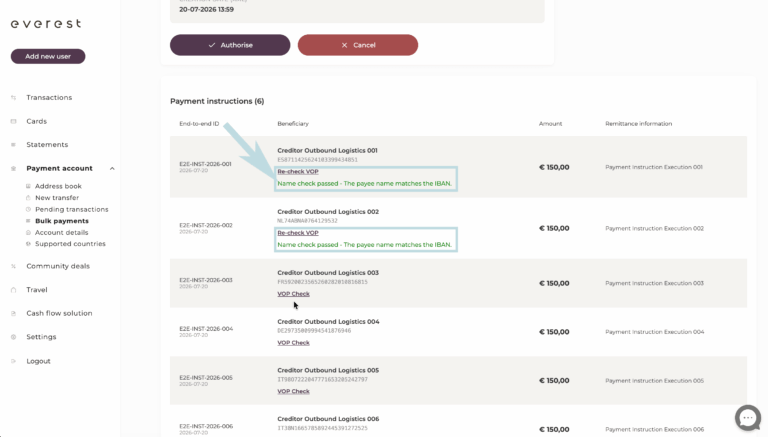This screenshot has height=437, width=768.
Task: Click the Transactions sidebar icon
Action: pos(13,97)
